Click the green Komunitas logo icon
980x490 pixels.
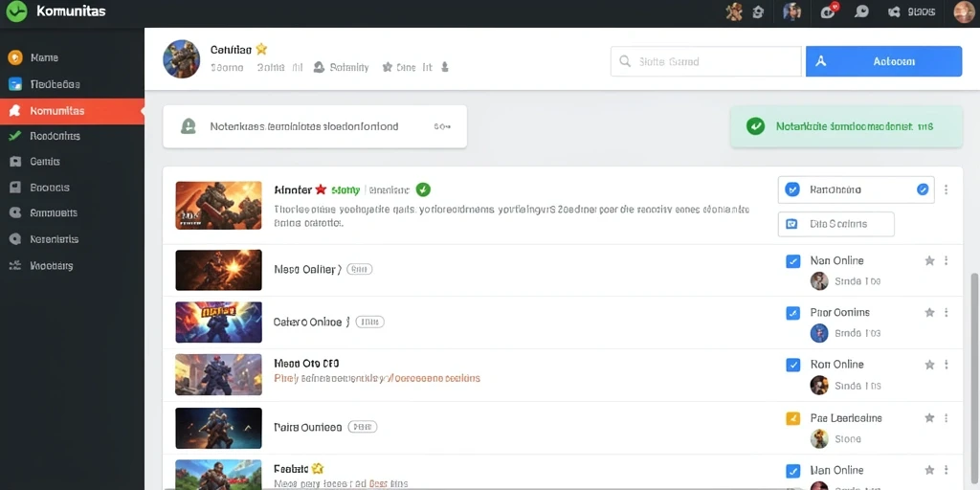pyautogui.click(x=16, y=11)
